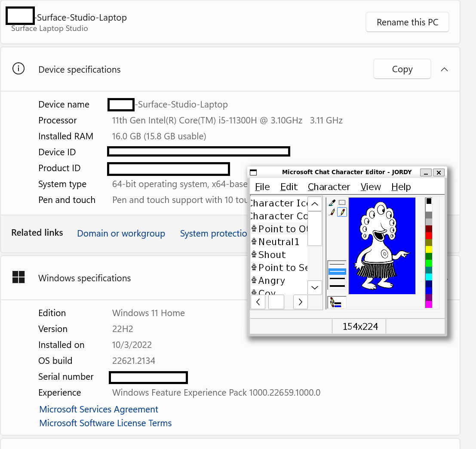Click the 154x224 status bar size
The width and height of the screenshot is (476, 449).
pyautogui.click(x=360, y=326)
